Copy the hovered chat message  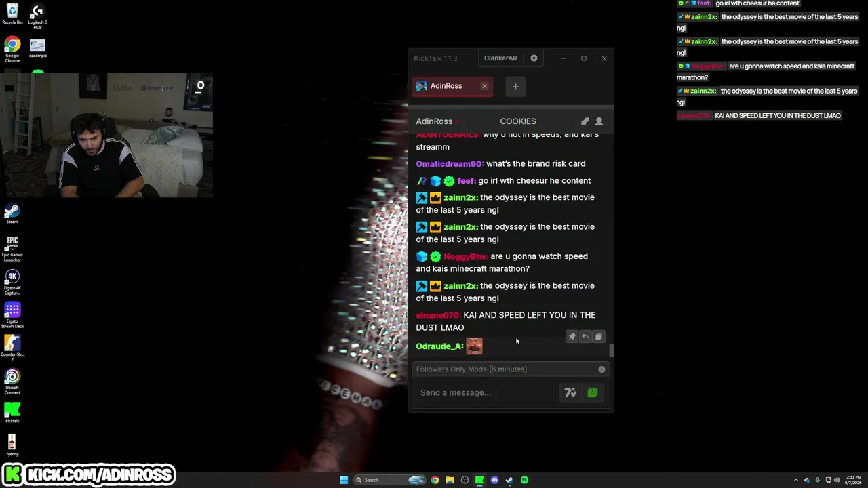[x=598, y=337]
